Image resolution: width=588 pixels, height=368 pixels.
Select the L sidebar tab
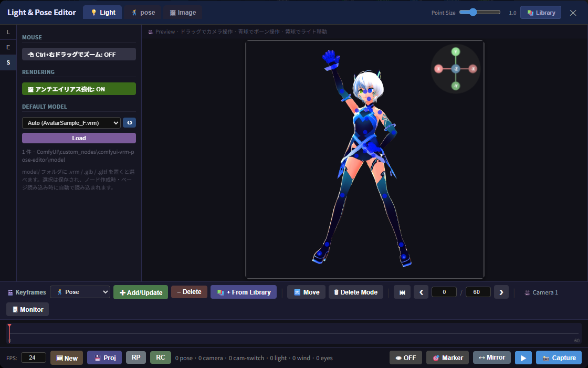[8, 32]
